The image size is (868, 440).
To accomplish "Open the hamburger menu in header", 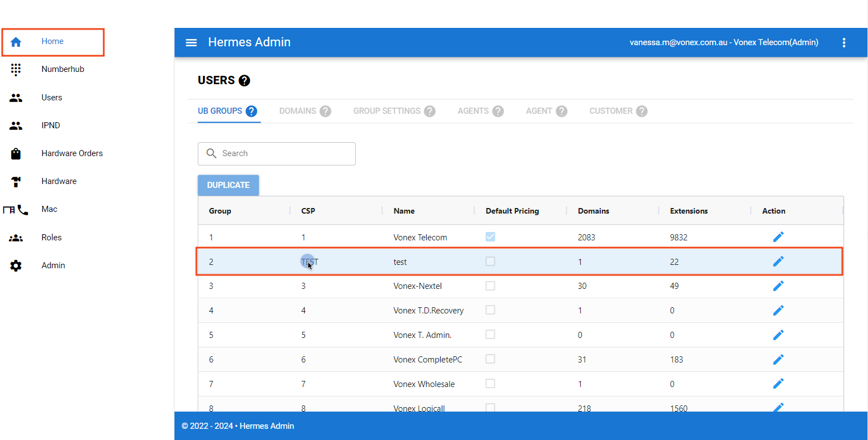I will point(191,42).
